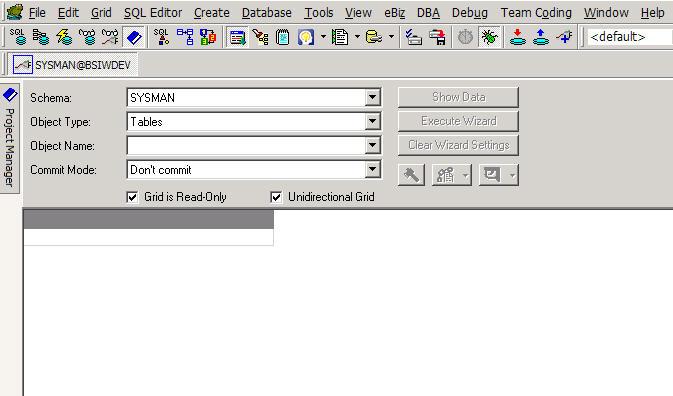This screenshot has width=673, height=396.
Task: Open the Tools menu
Action: coord(318,13)
